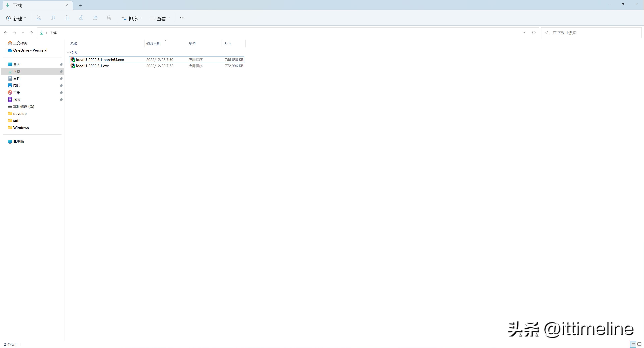
Task: Open the 查看 view dropdown
Action: [x=160, y=18]
